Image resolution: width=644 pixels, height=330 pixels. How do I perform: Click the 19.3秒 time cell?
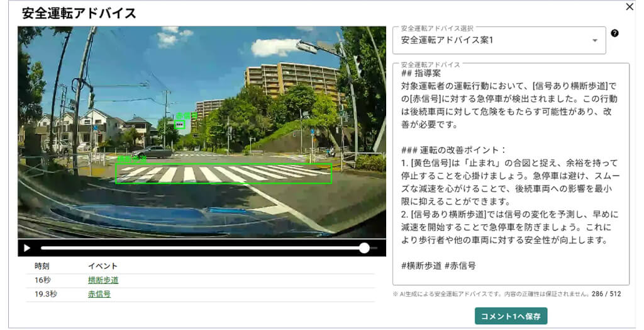pyautogui.click(x=46, y=294)
